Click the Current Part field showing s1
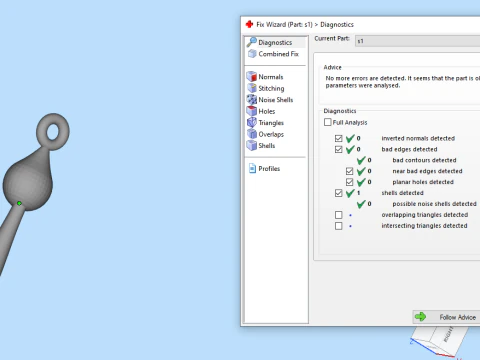The height and width of the screenshot is (360, 480). (x=418, y=41)
